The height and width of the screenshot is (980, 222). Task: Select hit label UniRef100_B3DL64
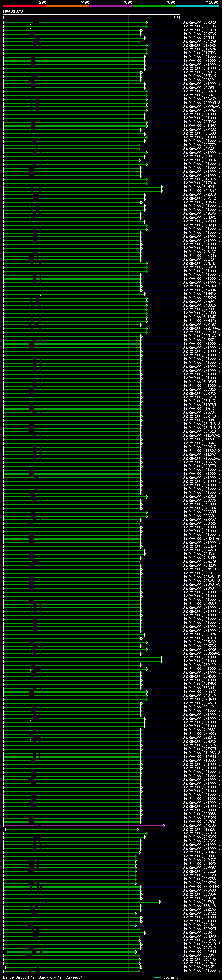click(199, 898)
